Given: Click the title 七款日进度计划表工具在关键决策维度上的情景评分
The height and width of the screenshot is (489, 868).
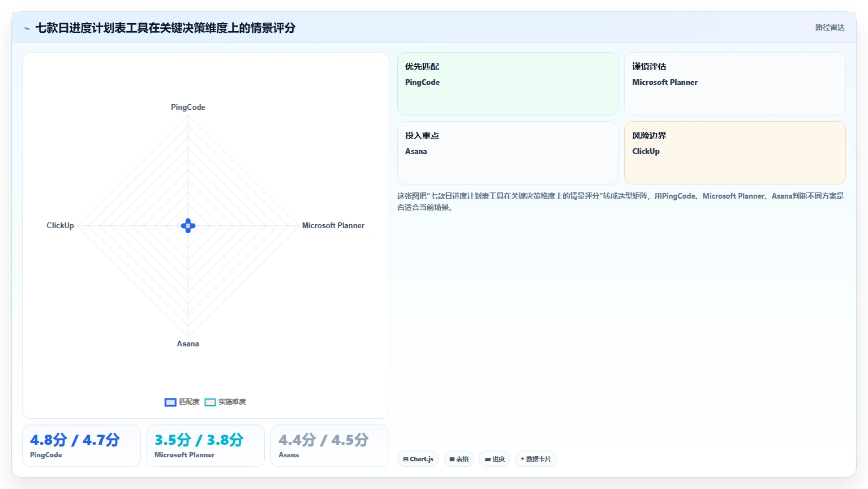Looking at the screenshot, I should pos(165,28).
